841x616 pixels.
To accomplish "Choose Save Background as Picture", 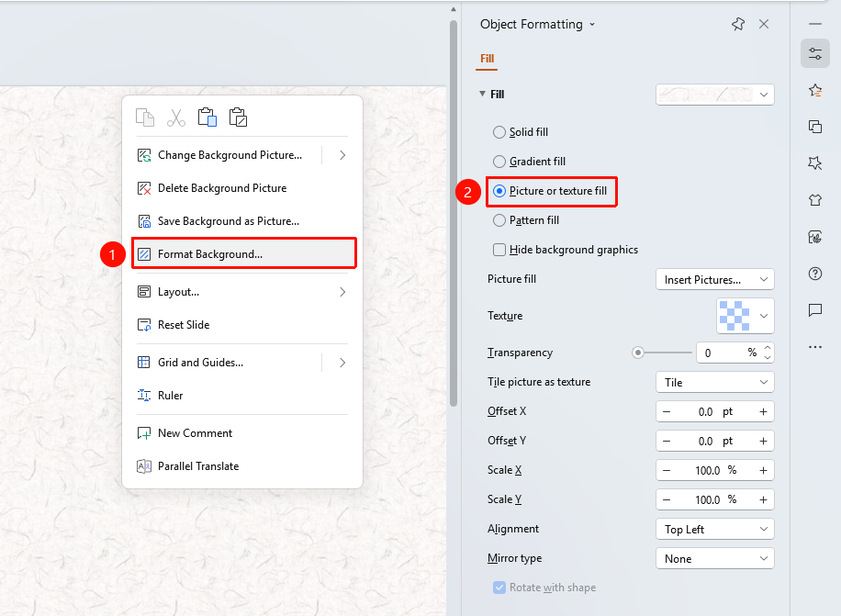I will pos(241,221).
